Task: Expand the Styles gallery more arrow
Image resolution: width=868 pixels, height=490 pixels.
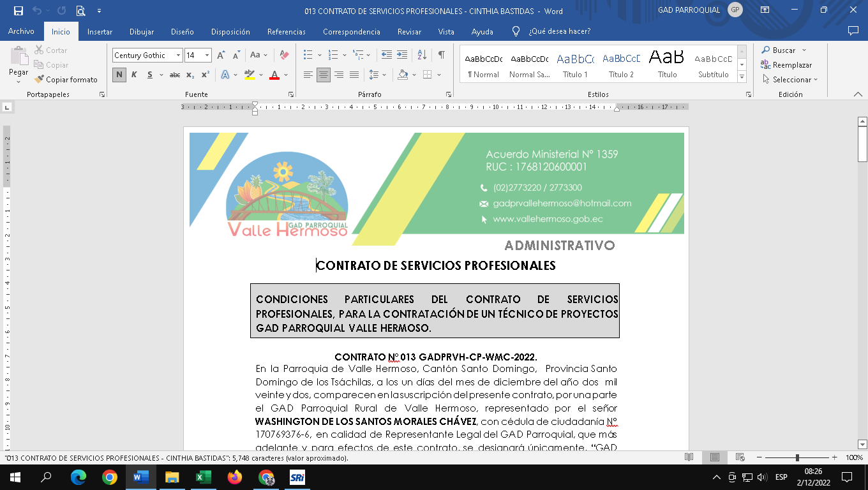Action: pyautogui.click(x=742, y=77)
